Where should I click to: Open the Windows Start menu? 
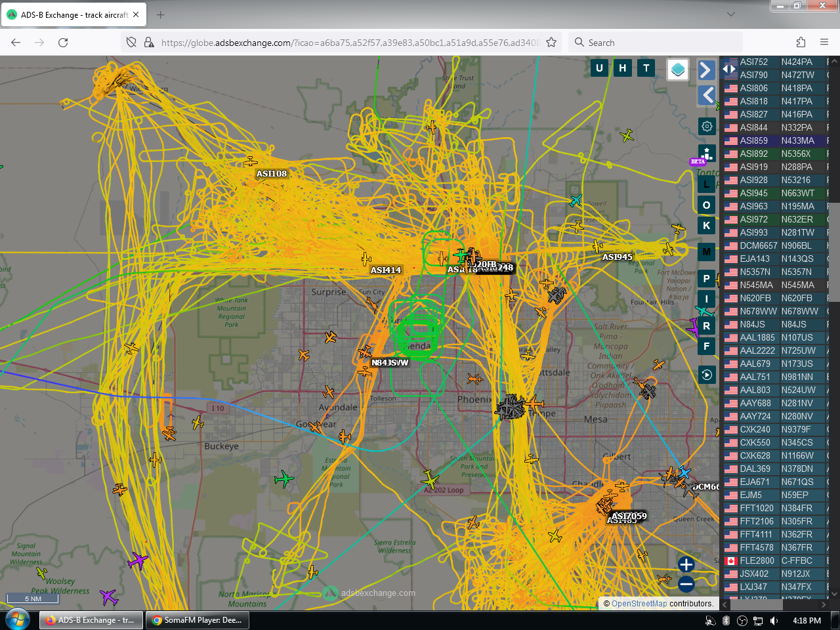(x=18, y=619)
